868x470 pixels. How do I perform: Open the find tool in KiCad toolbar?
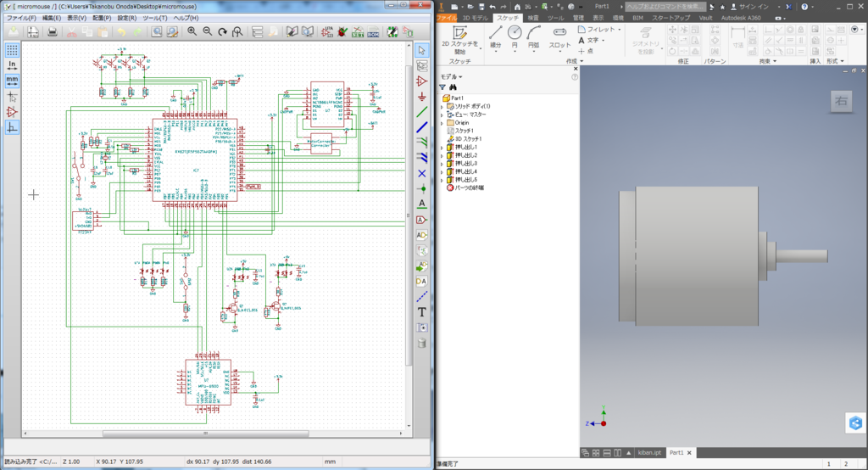click(157, 32)
